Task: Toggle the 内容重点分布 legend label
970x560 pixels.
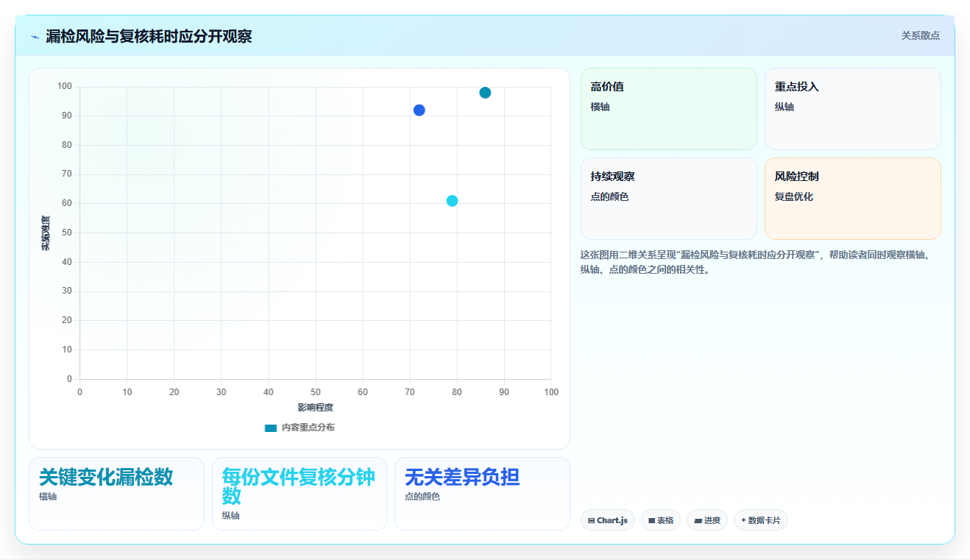Action: coord(308,428)
